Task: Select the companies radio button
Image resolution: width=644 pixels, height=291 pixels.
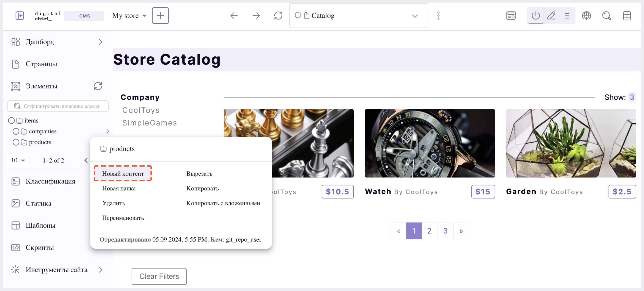Action: pos(16,131)
